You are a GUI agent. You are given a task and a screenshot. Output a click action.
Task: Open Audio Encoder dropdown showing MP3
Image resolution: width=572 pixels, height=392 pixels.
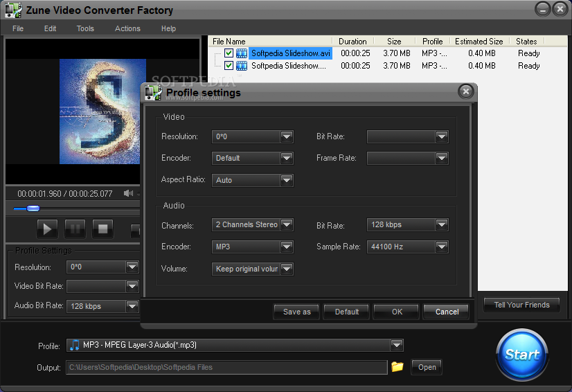click(287, 247)
